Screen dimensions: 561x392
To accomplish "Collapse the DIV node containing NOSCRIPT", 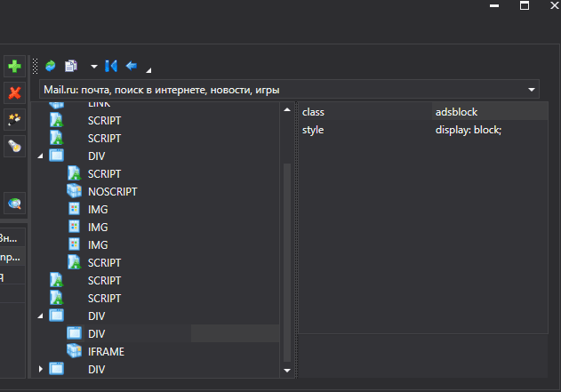I will click(40, 156).
